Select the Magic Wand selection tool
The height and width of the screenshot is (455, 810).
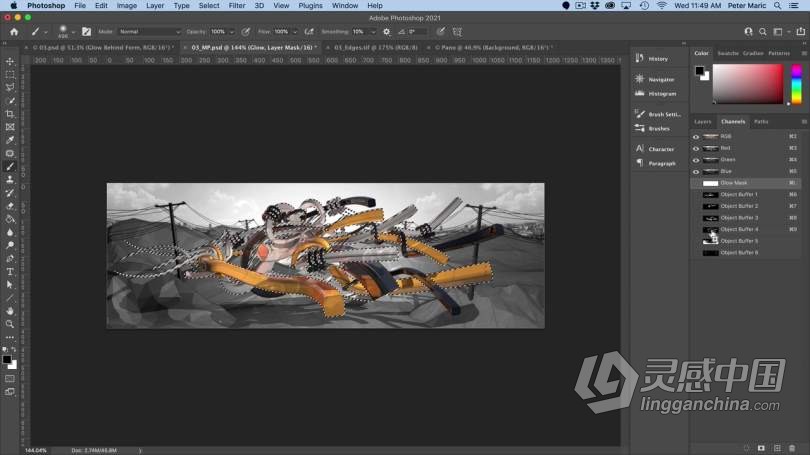[x=10, y=101]
